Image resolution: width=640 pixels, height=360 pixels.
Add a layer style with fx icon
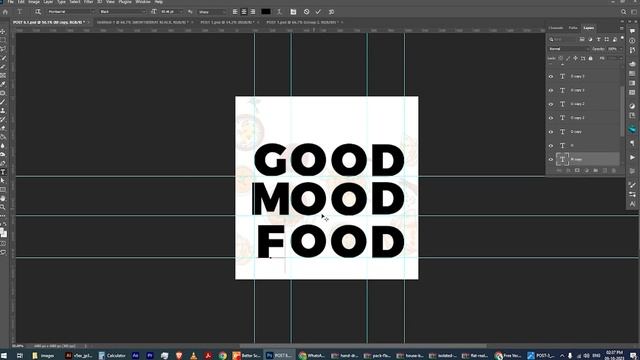pos(568,170)
